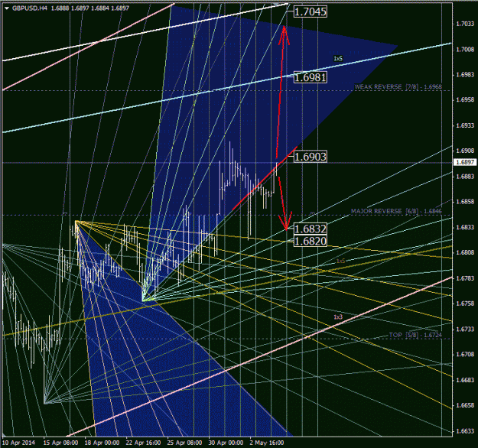Select the GBPUSD.H4 chart title text
478x448 pixels.
tap(30, 8)
